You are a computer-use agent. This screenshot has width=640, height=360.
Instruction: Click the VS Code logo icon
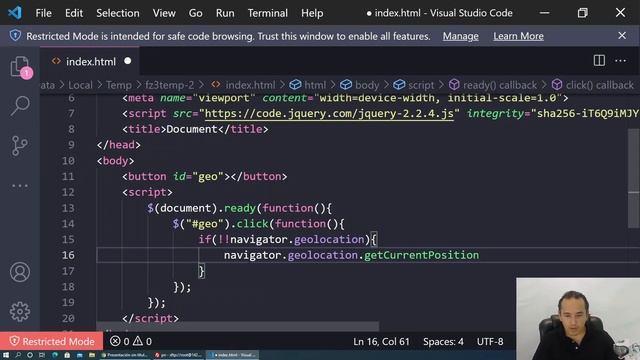pos(15,13)
